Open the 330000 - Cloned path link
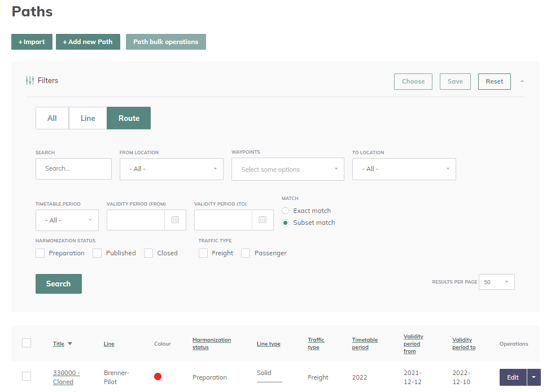 coord(66,377)
